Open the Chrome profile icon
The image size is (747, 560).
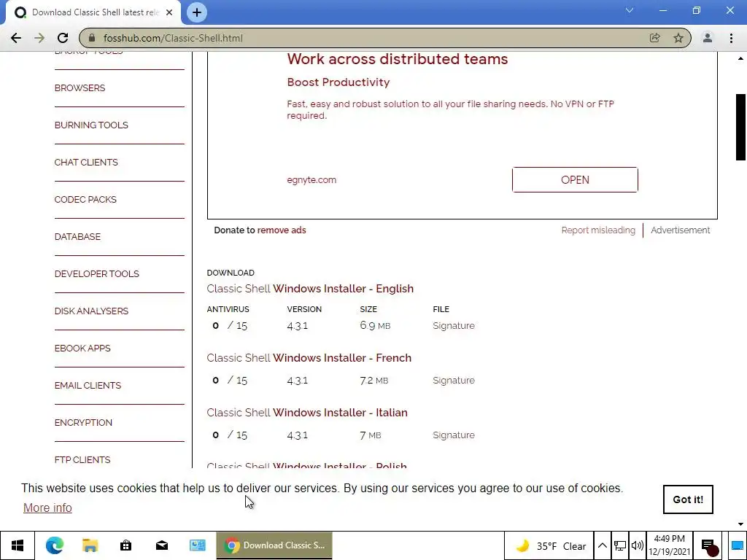pyautogui.click(x=708, y=38)
